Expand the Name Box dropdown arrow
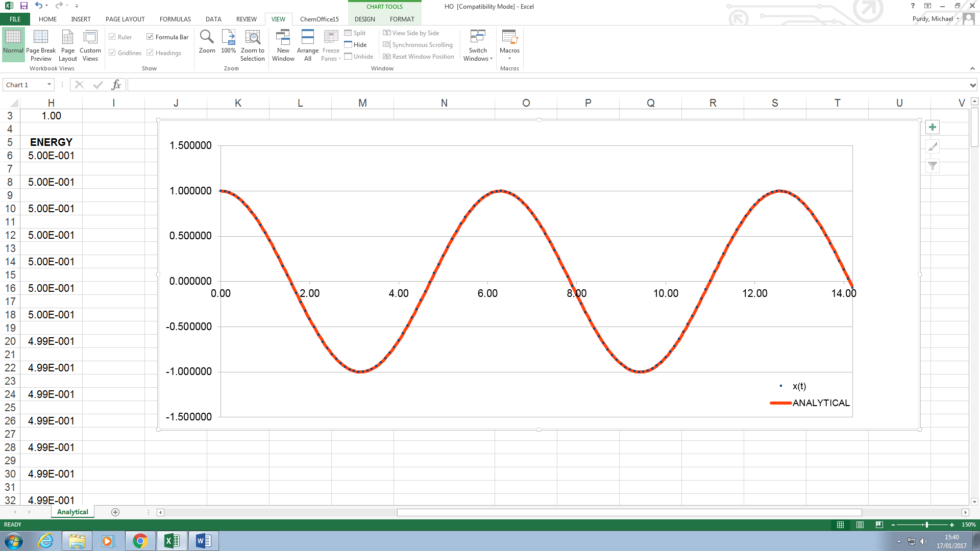 tap(50, 85)
